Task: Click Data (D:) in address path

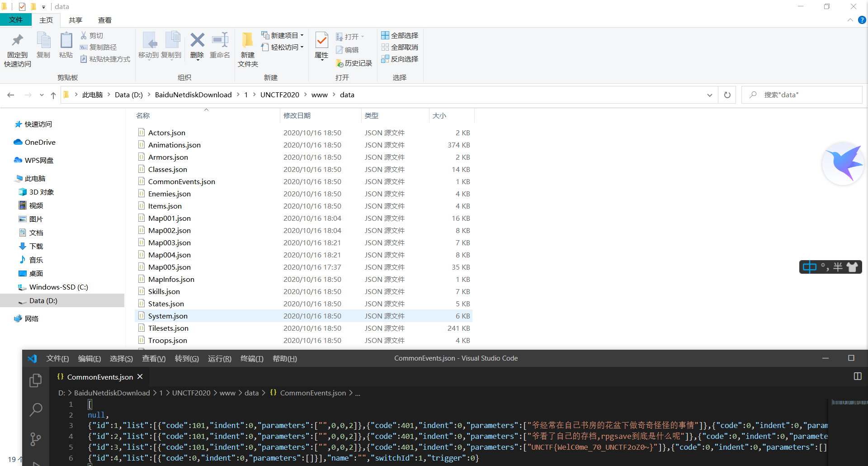Action: 128,95
